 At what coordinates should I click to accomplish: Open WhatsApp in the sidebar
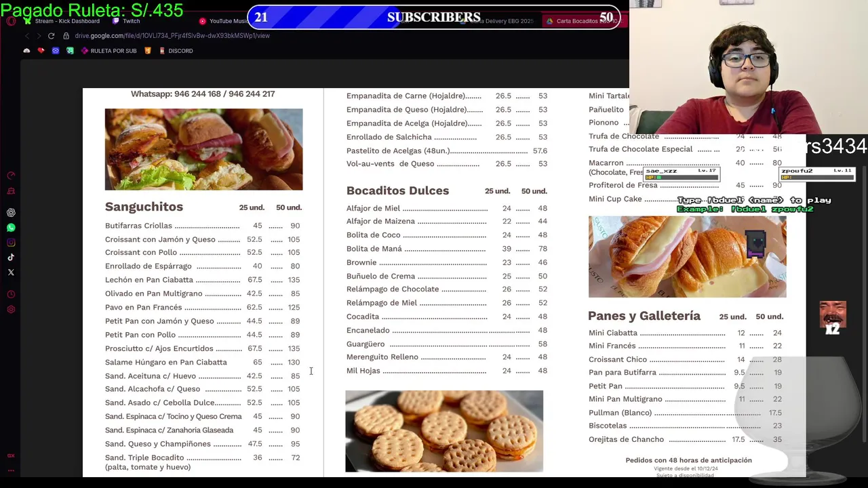11,228
